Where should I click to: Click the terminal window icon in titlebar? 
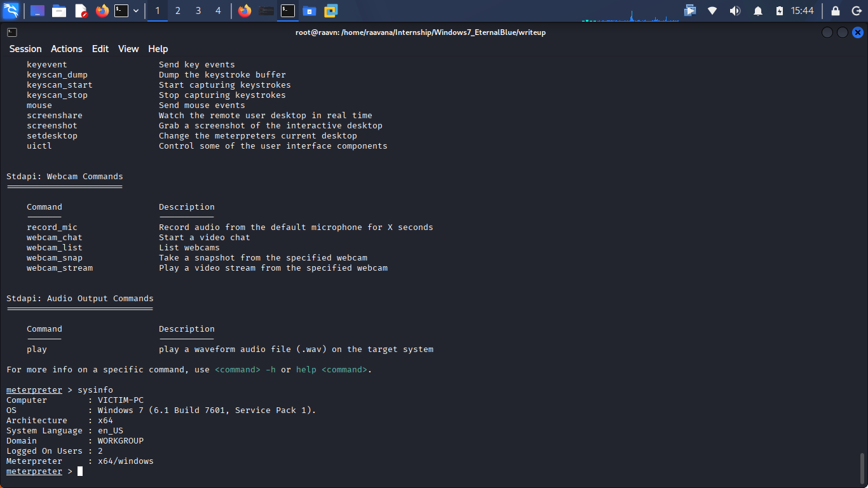click(x=12, y=32)
